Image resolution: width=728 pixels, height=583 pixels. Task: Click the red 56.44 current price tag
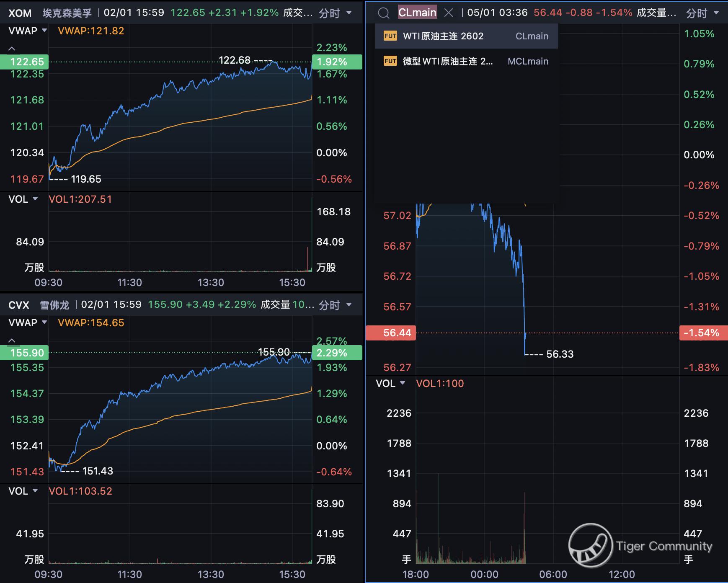(x=391, y=333)
